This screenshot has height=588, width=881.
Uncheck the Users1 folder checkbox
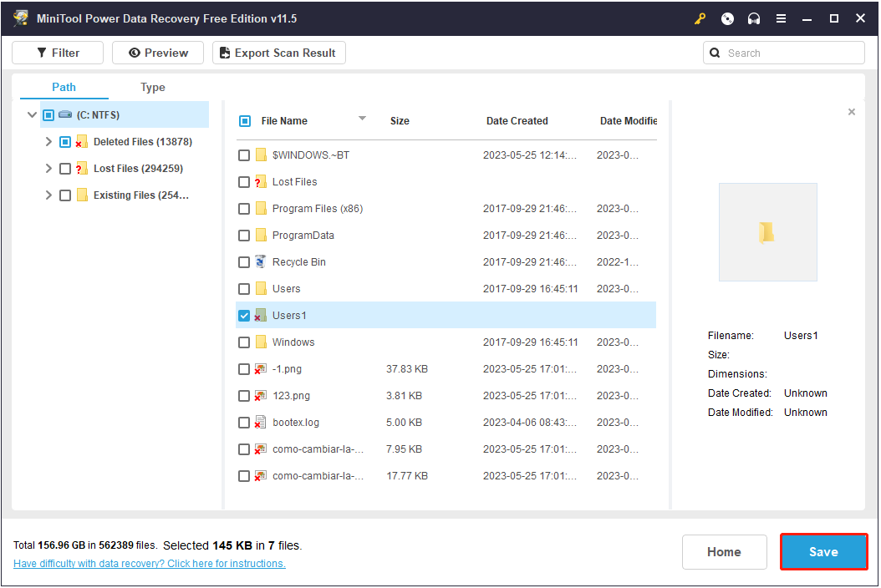click(x=244, y=316)
